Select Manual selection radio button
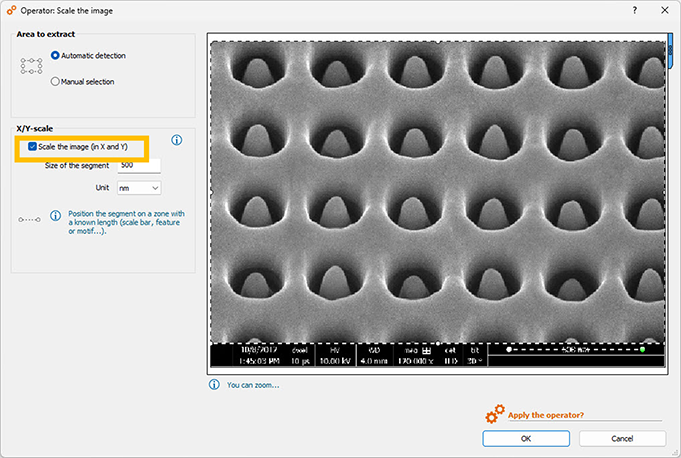Viewport: 681px width, 458px height. click(56, 81)
